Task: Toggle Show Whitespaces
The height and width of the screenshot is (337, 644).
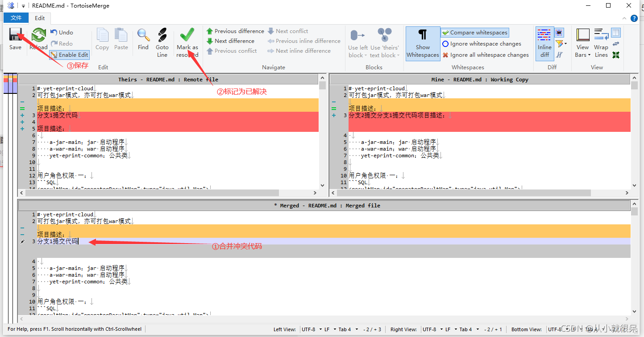Action: [x=423, y=43]
